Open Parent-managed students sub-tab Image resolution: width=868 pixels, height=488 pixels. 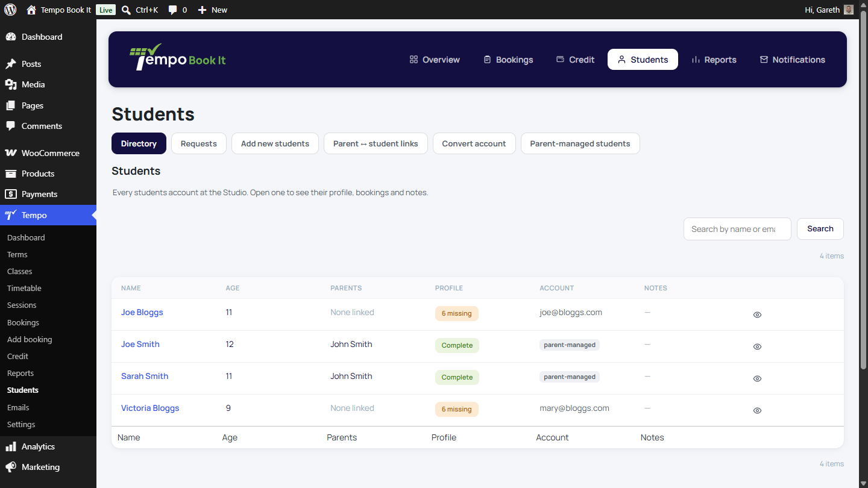(580, 143)
